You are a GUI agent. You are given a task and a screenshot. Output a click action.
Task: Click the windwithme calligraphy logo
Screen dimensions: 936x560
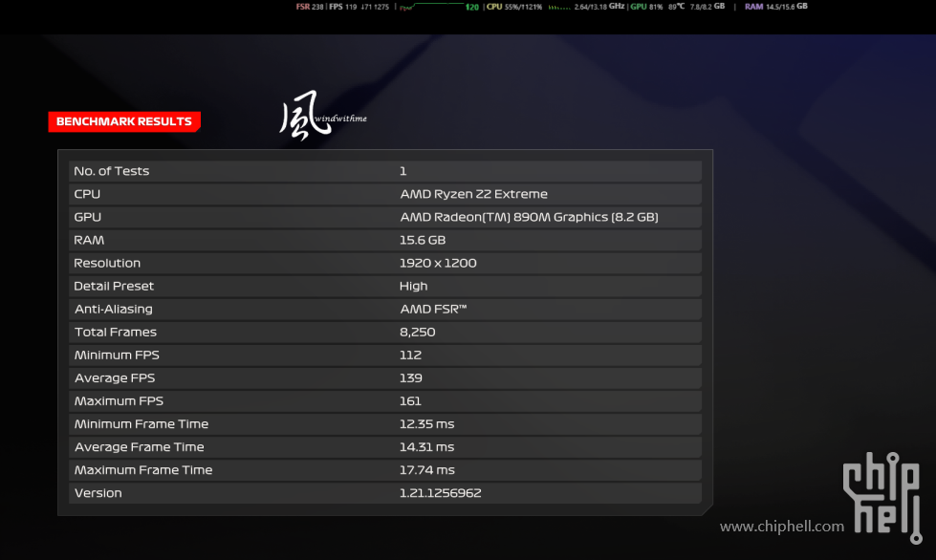coord(316,121)
